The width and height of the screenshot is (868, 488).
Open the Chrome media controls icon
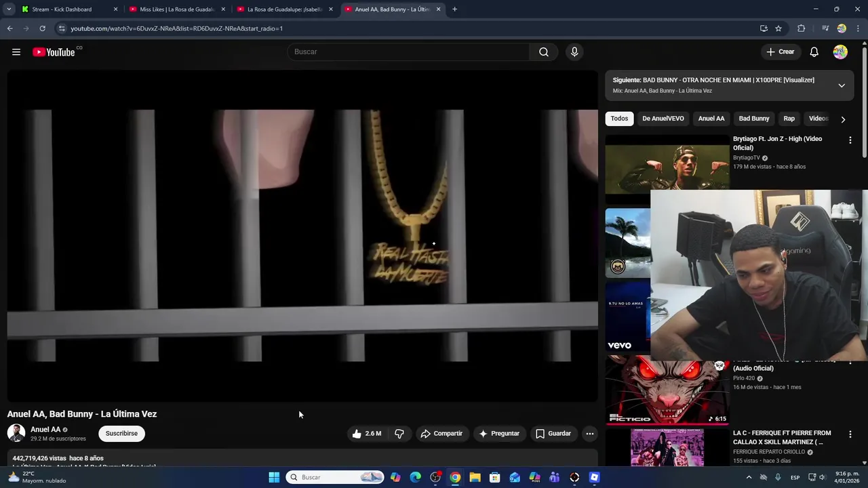coord(825,28)
